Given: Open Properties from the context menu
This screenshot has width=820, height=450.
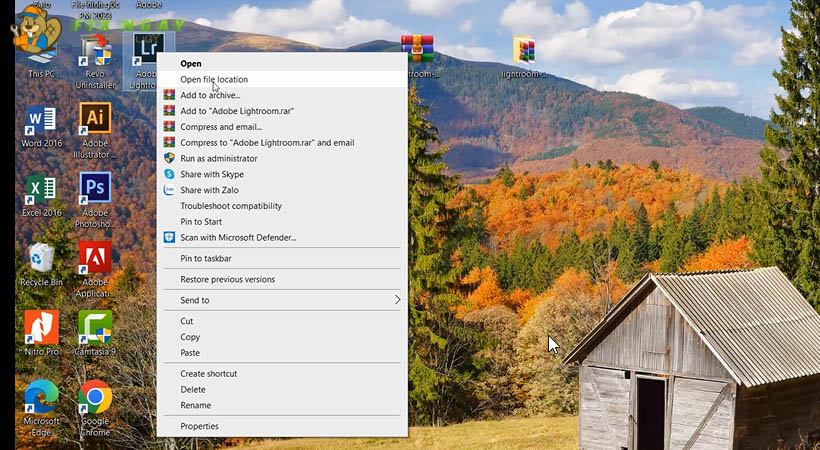Looking at the screenshot, I should pyautogui.click(x=282, y=426).
